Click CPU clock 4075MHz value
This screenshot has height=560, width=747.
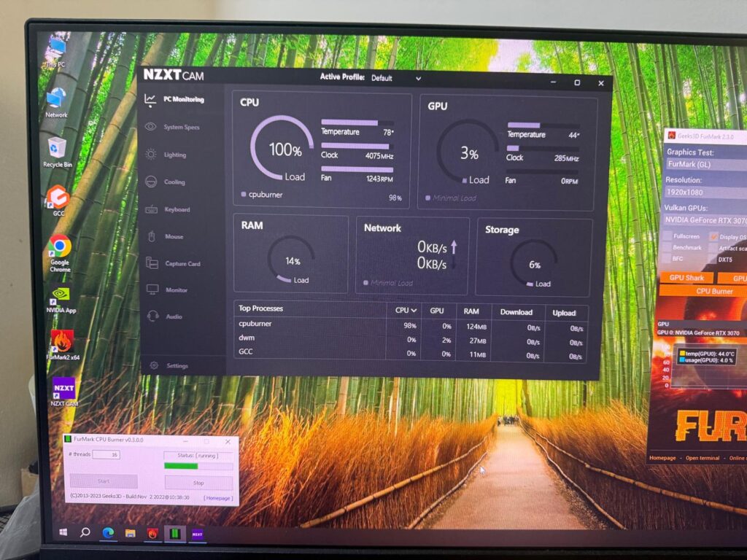tap(379, 156)
